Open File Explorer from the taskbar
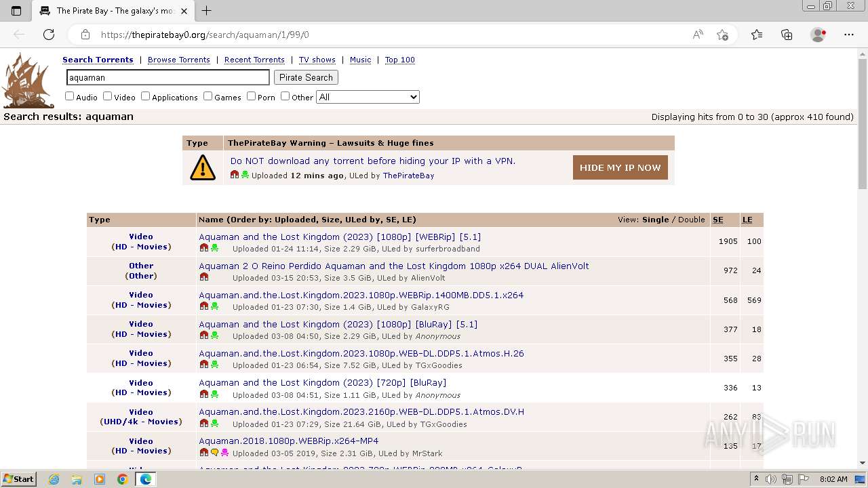The image size is (868, 488). point(77,479)
